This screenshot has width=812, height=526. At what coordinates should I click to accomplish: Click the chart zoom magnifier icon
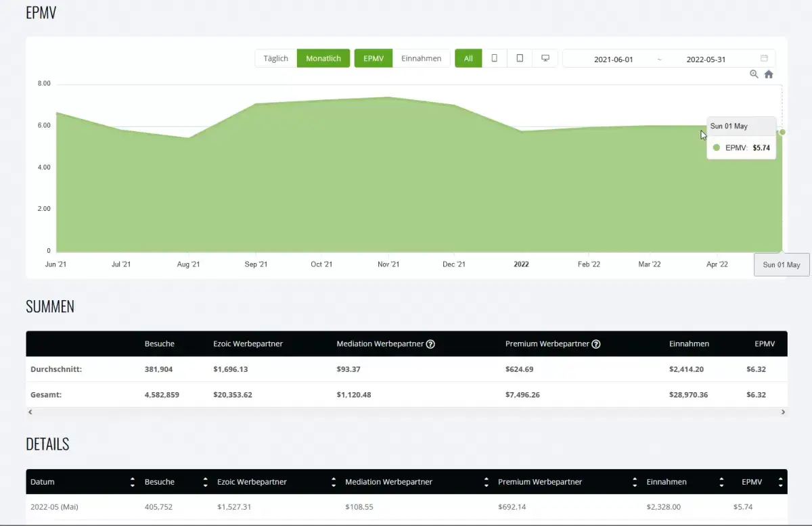click(754, 74)
